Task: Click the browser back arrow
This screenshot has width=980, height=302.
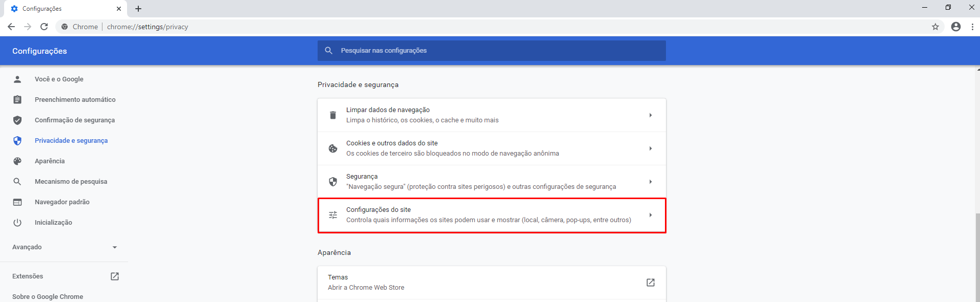Action: pyautogui.click(x=11, y=27)
